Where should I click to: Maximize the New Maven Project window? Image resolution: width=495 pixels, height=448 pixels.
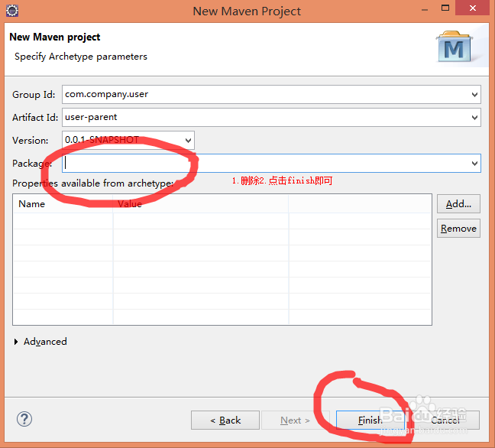pyautogui.click(x=445, y=8)
